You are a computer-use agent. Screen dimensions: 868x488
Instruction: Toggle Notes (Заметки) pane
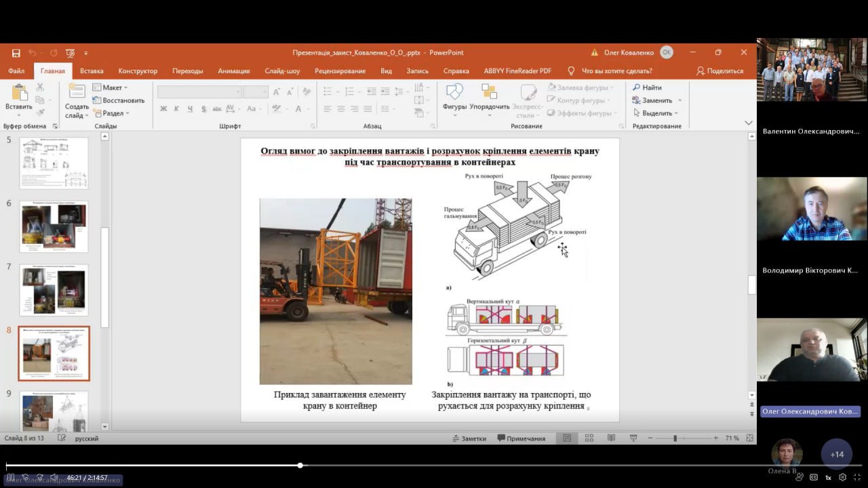click(469, 439)
